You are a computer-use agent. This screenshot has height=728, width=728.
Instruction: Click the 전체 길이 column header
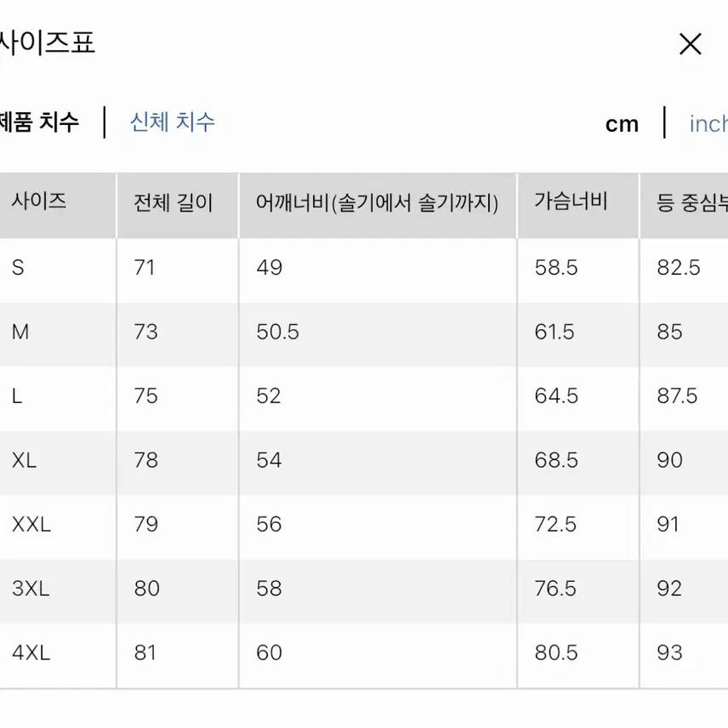173,203
